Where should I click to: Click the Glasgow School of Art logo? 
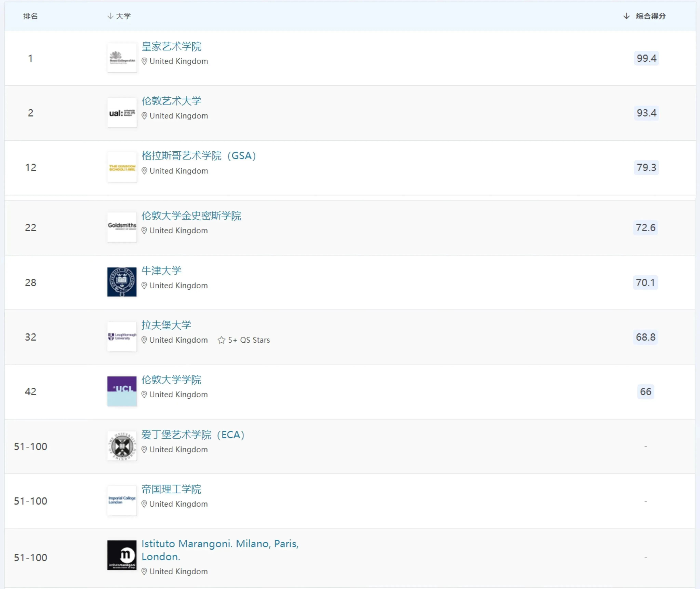pos(122,167)
